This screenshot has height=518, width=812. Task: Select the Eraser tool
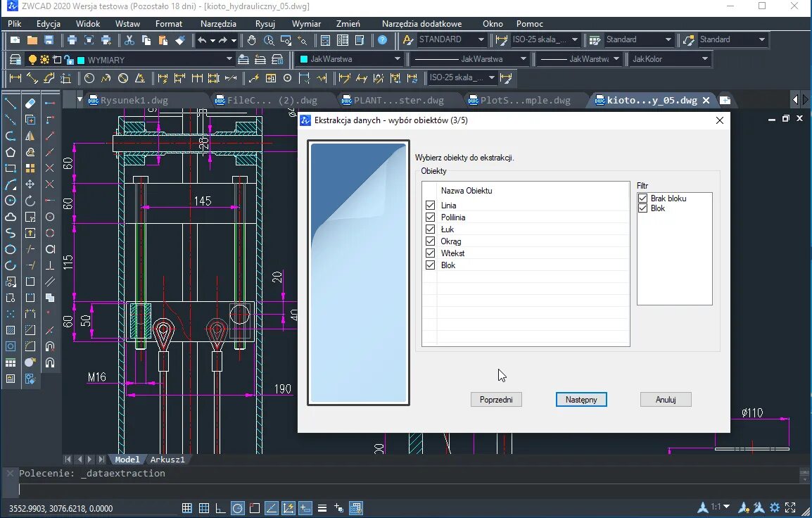[30, 103]
